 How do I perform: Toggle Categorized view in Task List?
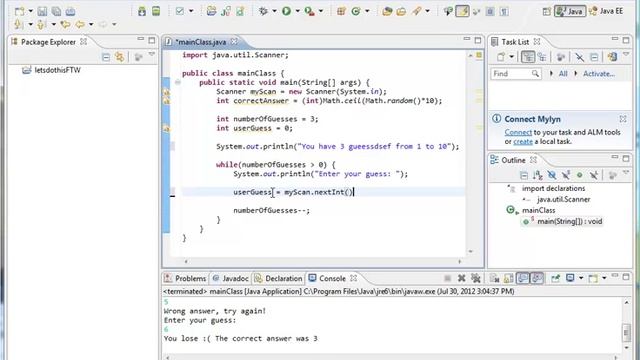point(528,57)
